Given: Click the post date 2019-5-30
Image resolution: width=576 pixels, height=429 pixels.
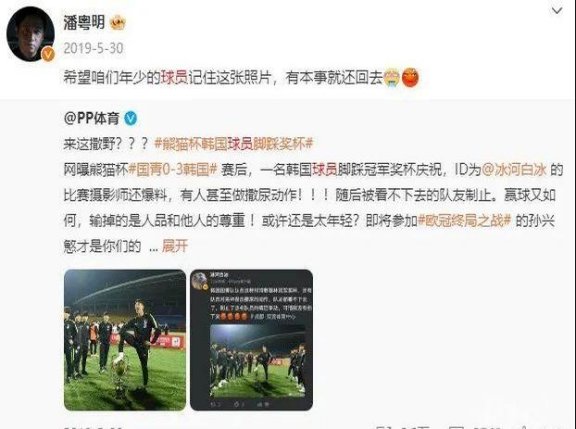Looking at the screenshot, I should [x=93, y=48].
